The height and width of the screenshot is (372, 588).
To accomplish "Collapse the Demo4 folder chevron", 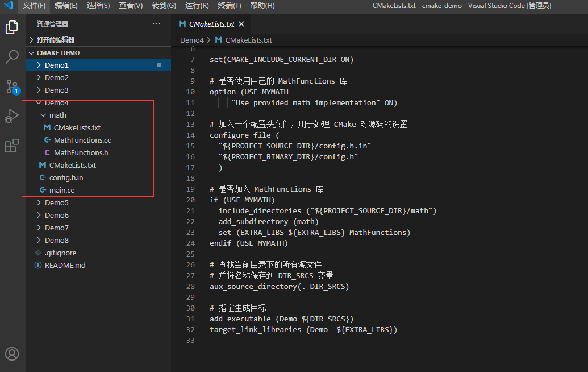I will (39, 102).
